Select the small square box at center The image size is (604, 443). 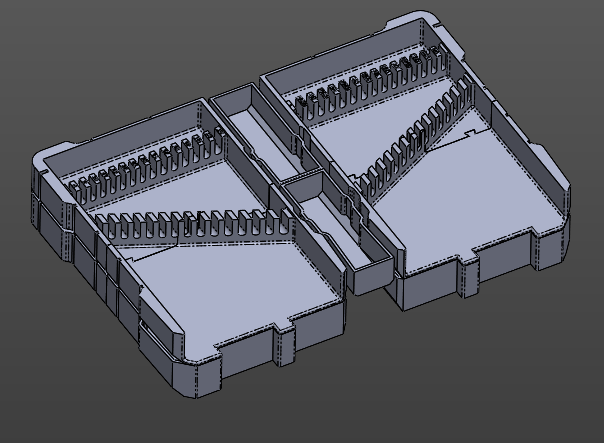click(x=303, y=190)
